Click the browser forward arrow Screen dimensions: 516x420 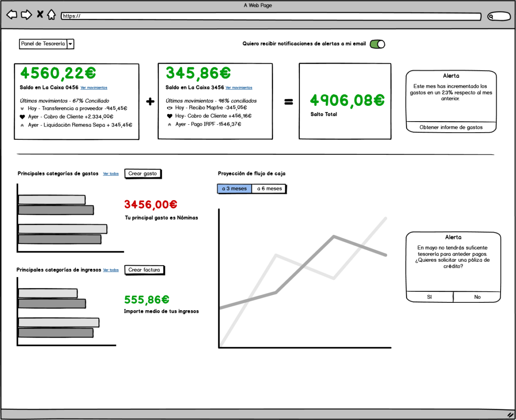tap(26, 15)
